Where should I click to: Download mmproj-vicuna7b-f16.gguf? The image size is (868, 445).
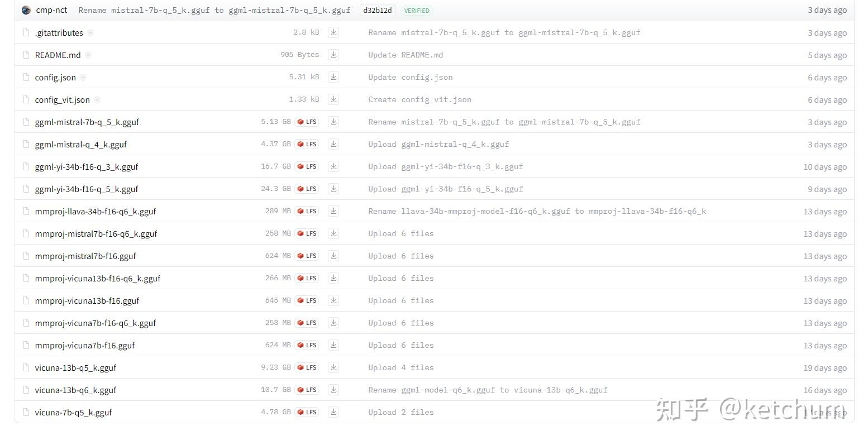tap(333, 344)
